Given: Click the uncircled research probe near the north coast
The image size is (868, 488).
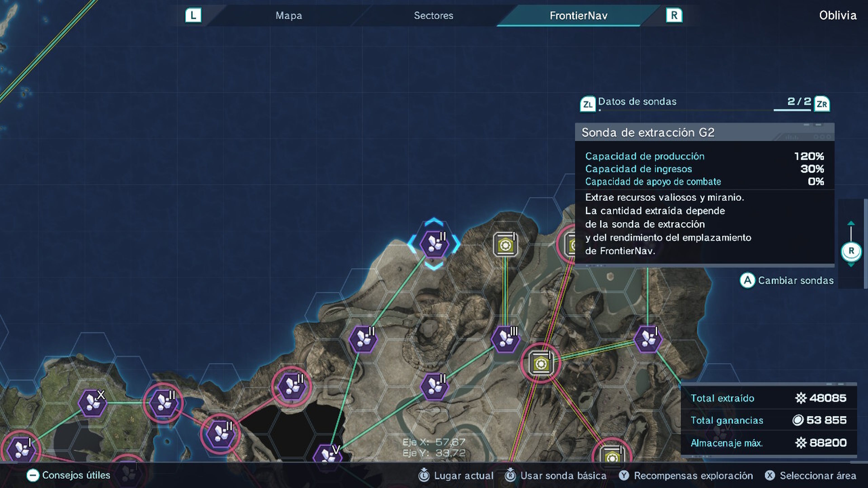Looking at the screenshot, I should click(x=505, y=244).
